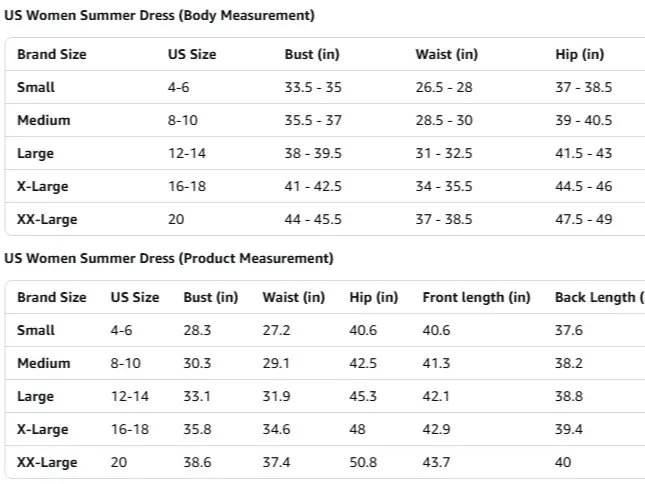Image resolution: width=645 pixels, height=484 pixels.
Task: Click the Back Length column header
Action: pos(598,297)
